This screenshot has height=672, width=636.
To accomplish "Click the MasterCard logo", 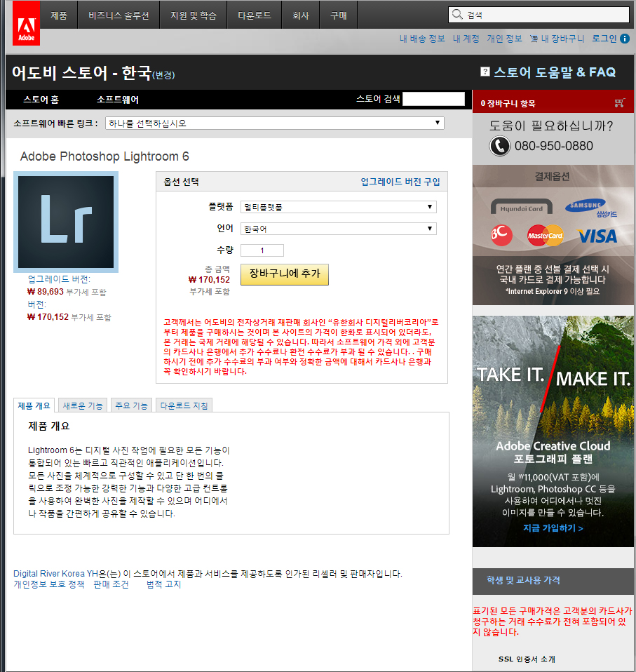I will (x=546, y=235).
